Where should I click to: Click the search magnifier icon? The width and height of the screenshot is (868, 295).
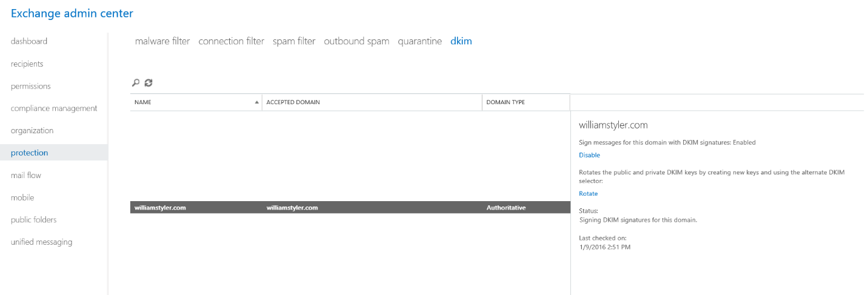136,83
